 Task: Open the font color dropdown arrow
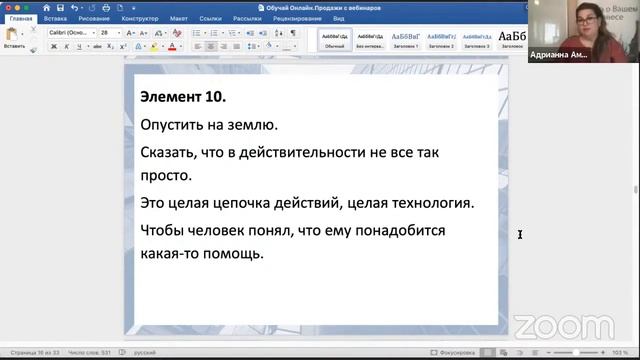point(181,47)
